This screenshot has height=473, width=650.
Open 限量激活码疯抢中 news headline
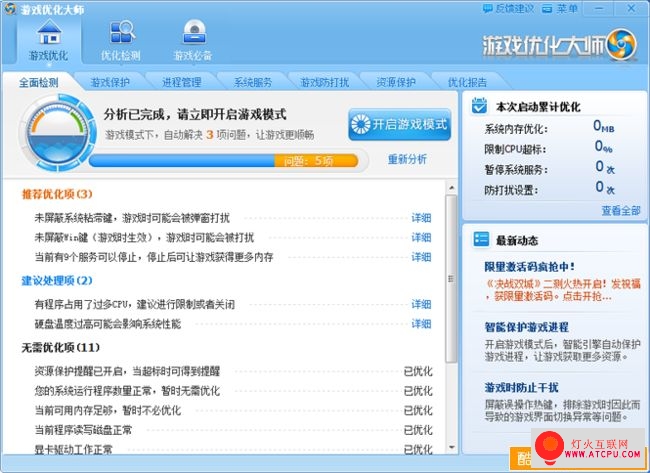coord(530,267)
